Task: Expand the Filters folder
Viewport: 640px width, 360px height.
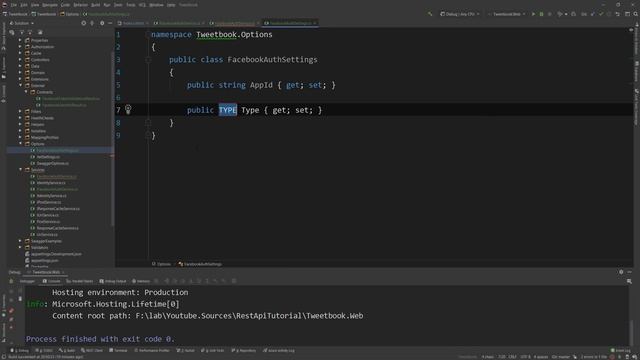Action: pos(20,111)
